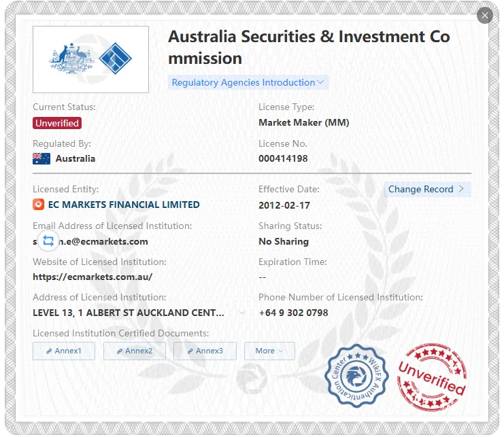Click the Australia flag icon
The width and height of the screenshot is (504, 437).
41,158
